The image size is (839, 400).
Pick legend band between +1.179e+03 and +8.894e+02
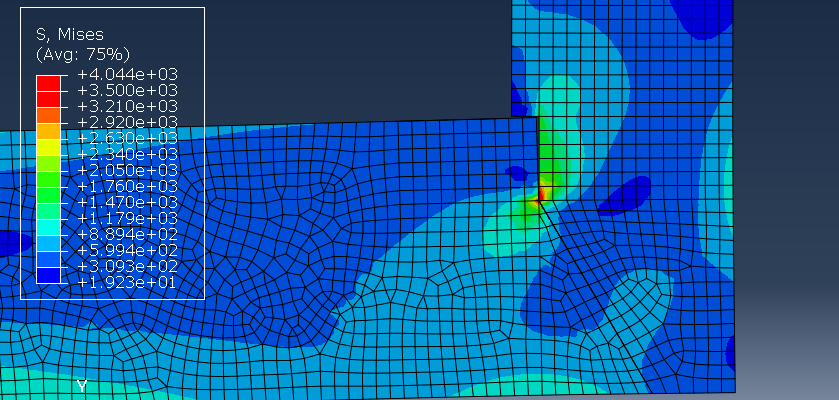click(x=48, y=227)
